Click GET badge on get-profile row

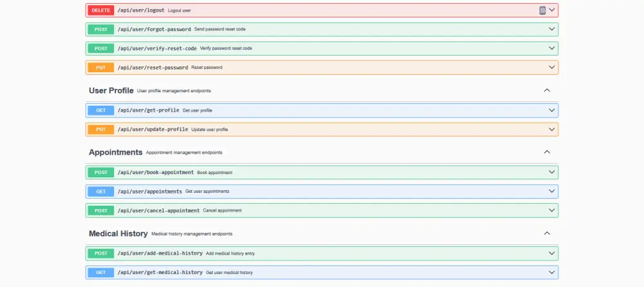click(100, 110)
